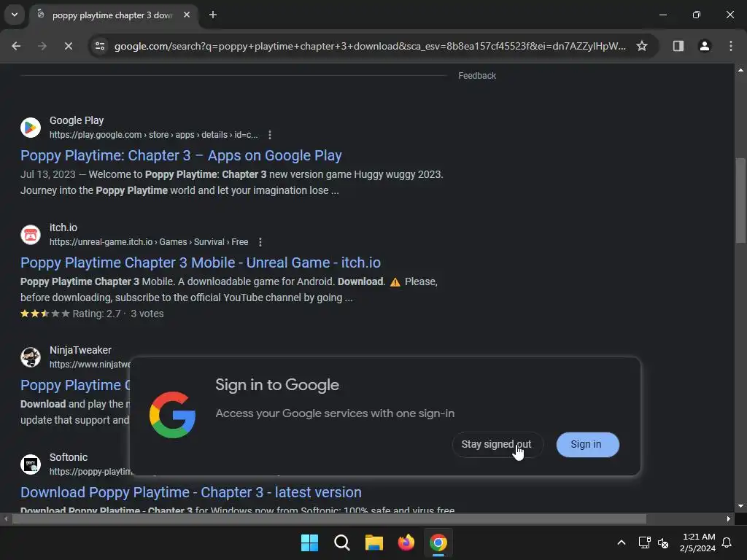Open File Explorer from taskbar

(x=374, y=542)
